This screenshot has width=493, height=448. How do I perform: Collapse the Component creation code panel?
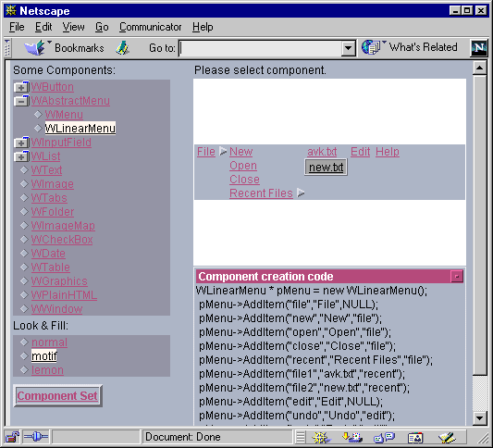[457, 277]
